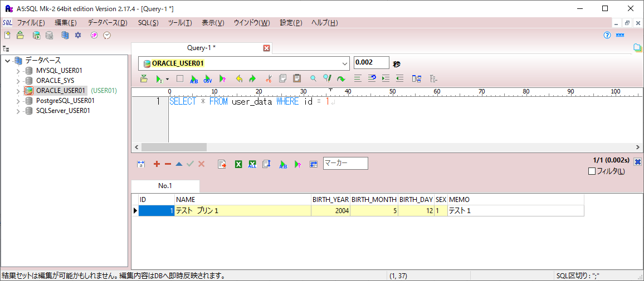Click the green Excel export icon
Viewport: 644px width, 281px height.
tap(238, 164)
